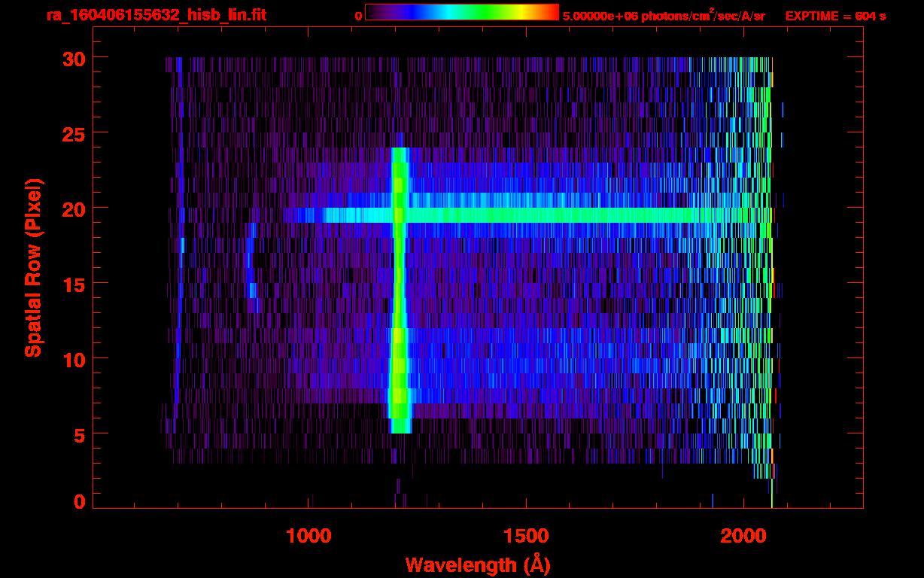Viewport: 924px width, 578px height.
Task: Click the Spatial Row (Pixel) axis title
Action: (x=33, y=268)
